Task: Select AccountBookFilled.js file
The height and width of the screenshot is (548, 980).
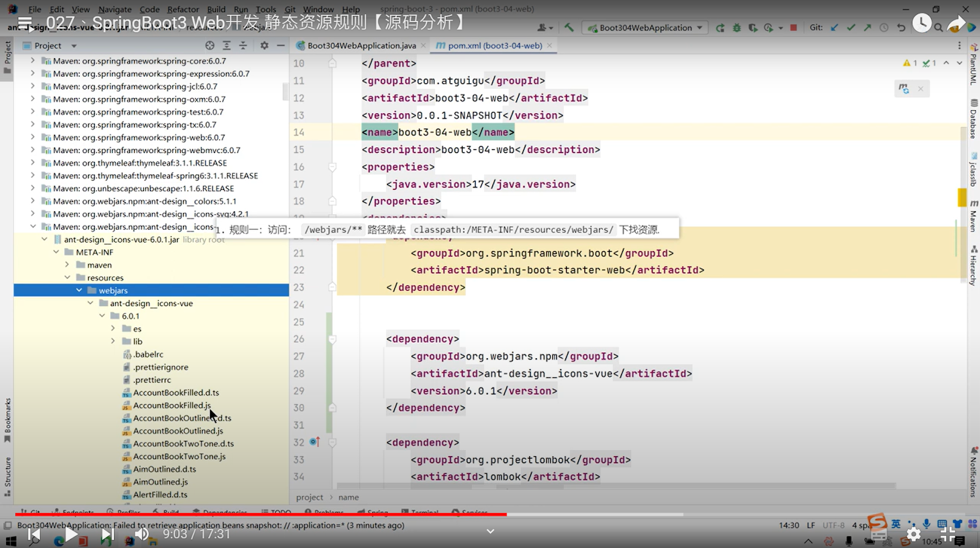Action: [171, 405]
